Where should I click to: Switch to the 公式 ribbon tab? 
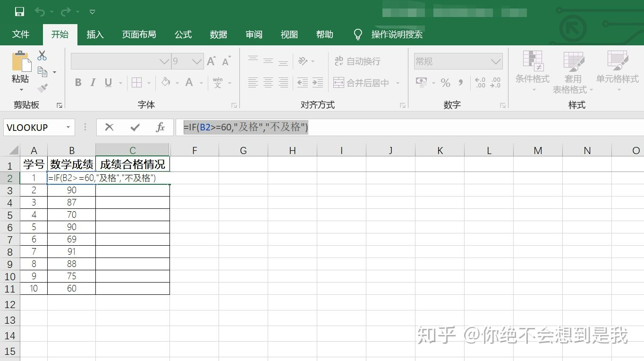(x=183, y=34)
